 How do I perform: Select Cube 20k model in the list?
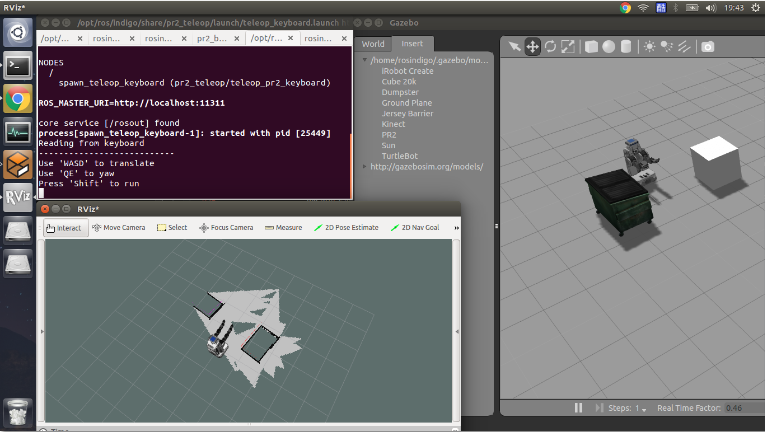tap(399, 82)
